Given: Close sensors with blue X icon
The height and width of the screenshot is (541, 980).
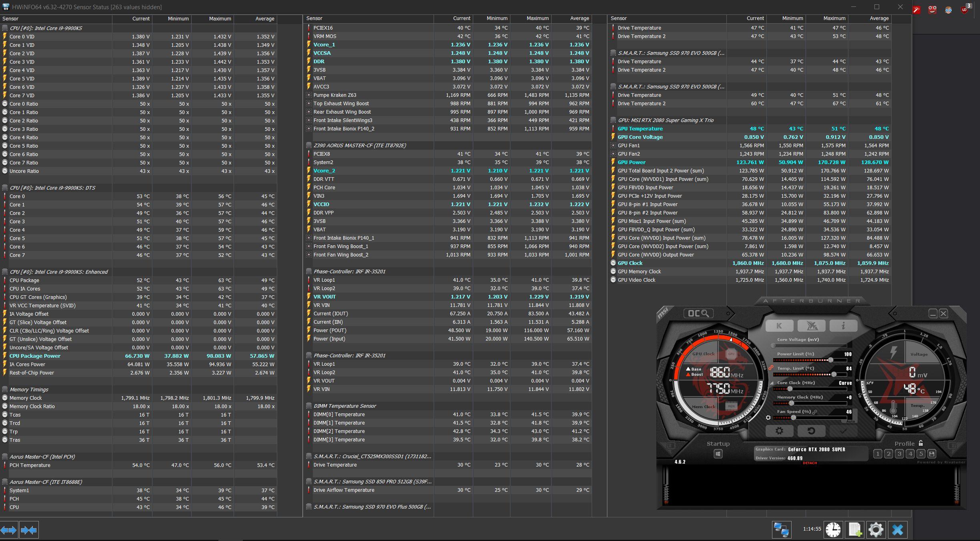Looking at the screenshot, I should pos(898,530).
